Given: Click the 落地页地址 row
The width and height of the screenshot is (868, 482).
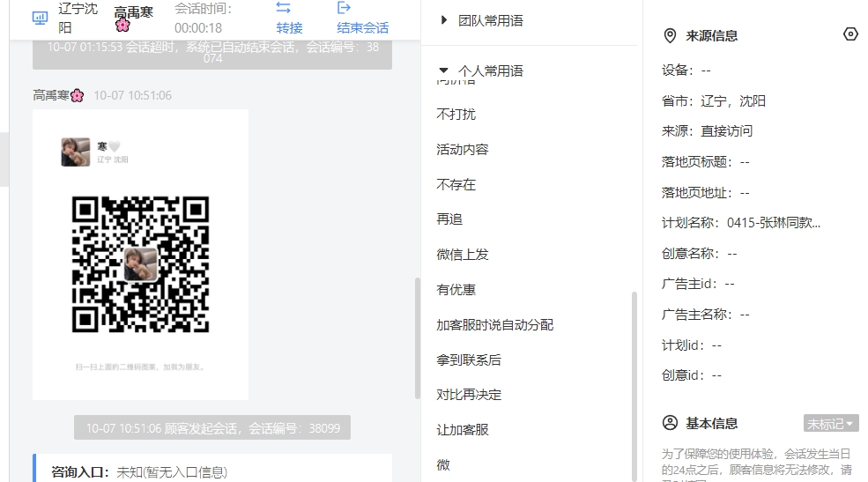Looking at the screenshot, I should 705,193.
